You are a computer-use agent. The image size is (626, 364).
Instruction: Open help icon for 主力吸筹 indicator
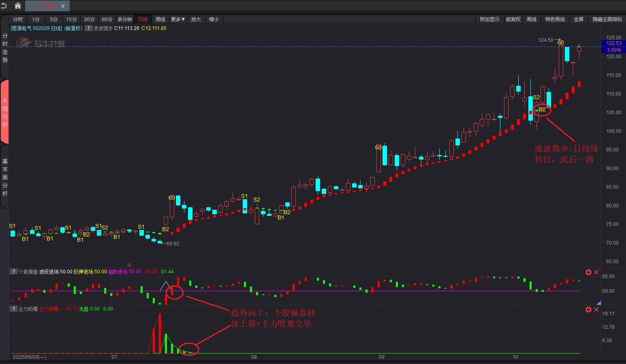[x=14, y=309]
